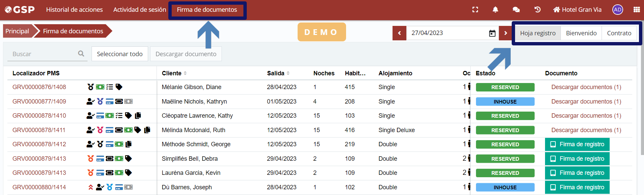Viewport: 644px width, 195px height.
Task: Click into the Buscar search field
Action: point(42,54)
